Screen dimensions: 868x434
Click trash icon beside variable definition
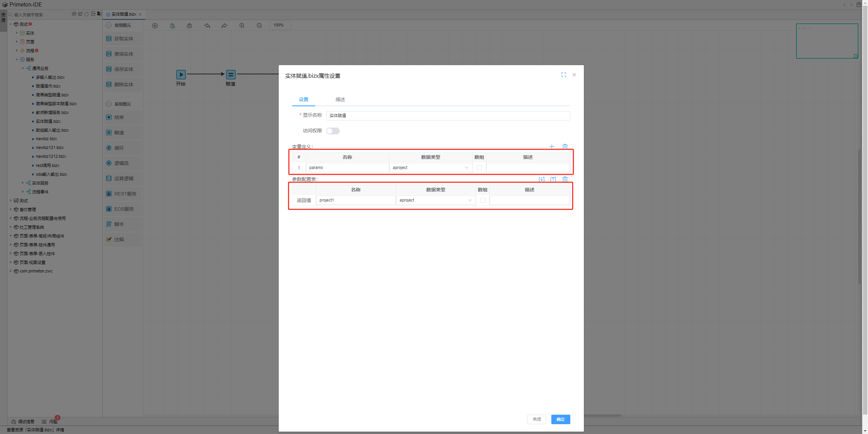pyautogui.click(x=565, y=147)
